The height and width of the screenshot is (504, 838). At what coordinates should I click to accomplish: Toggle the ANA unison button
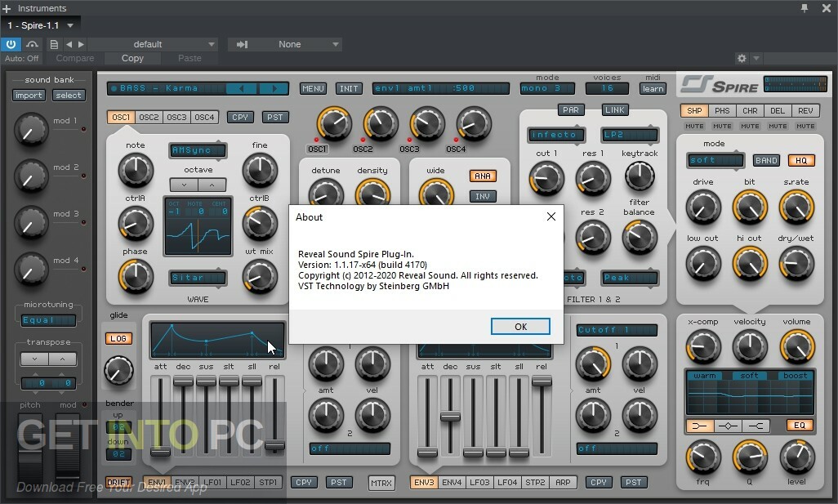pos(483,176)
